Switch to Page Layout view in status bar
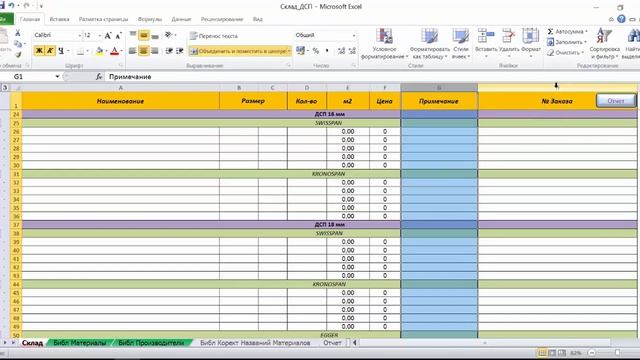 (x=552, y=353)
